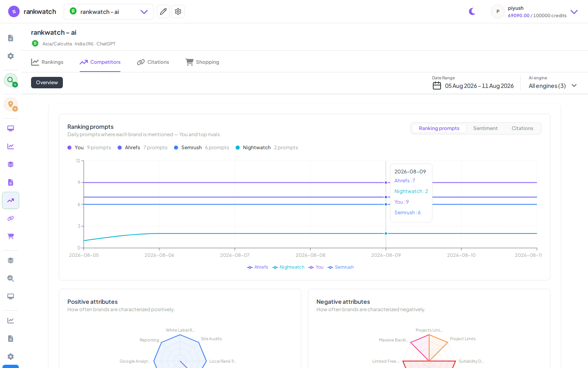Click green project icon beside Asia/Calcutta
Image resolution: width=588 pixels, height=368 pixels.
35,43
